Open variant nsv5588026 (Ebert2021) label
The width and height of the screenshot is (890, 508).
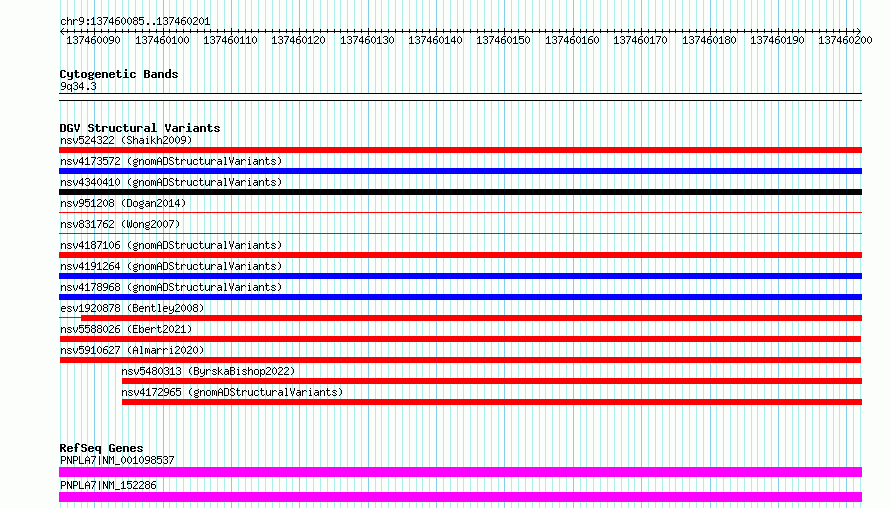tap(126, 329)
